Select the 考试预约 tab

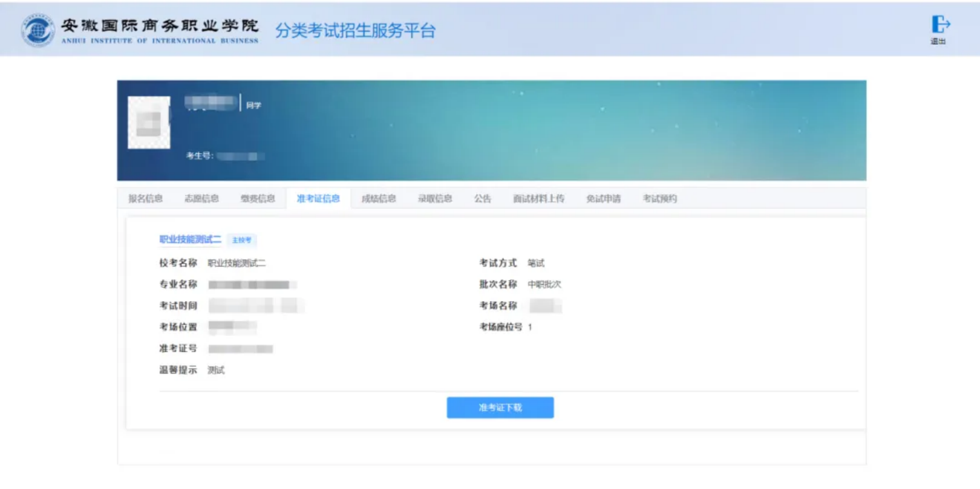click(659, 198)
